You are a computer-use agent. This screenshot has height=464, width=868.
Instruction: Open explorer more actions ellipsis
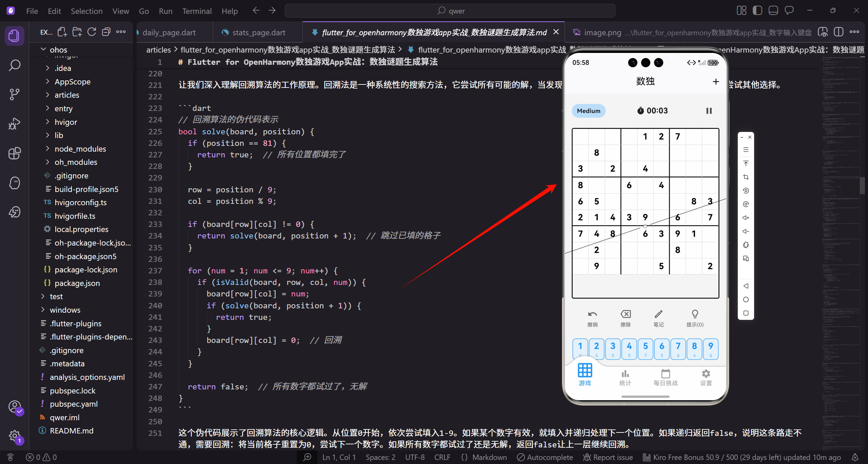(x=121, y=32)
